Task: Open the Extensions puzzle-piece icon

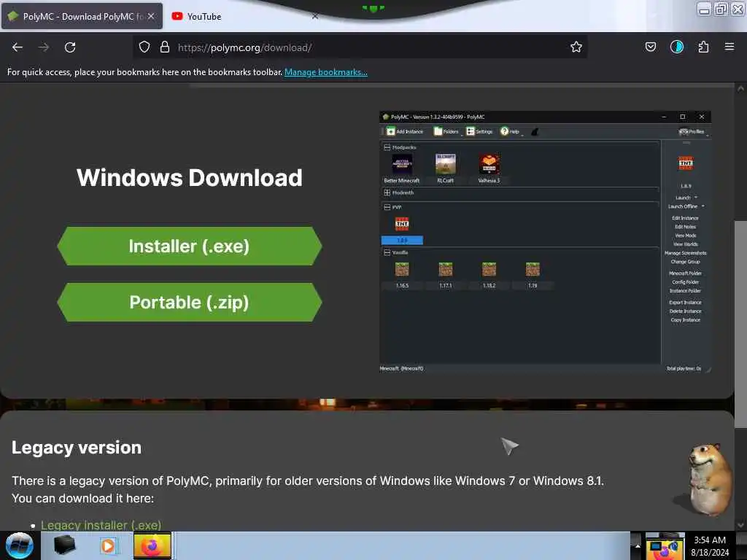Action: click(703, 47)
